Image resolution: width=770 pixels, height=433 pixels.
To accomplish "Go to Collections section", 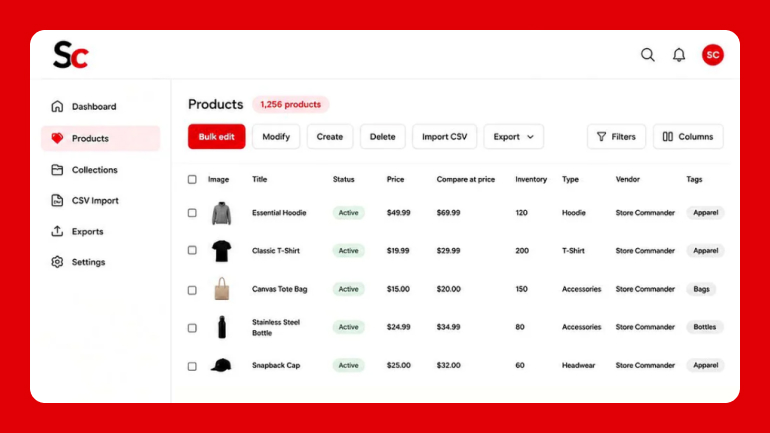I will click(101, 170).
